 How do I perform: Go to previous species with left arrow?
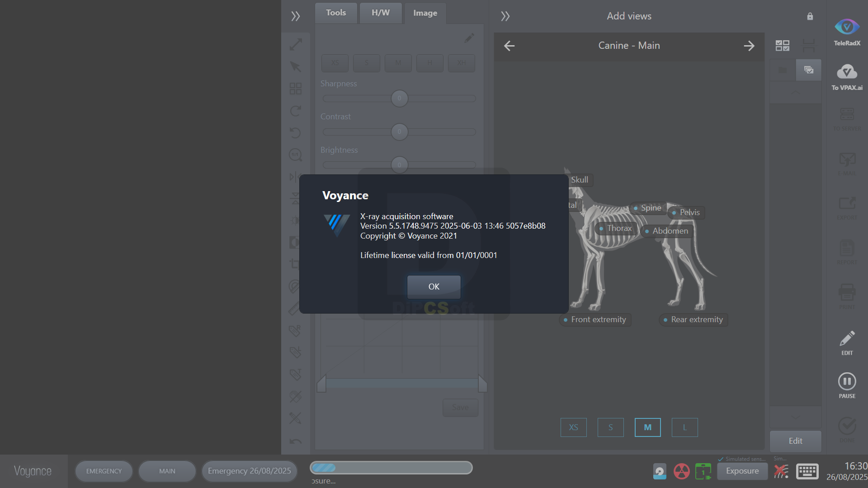coord(509,46)
